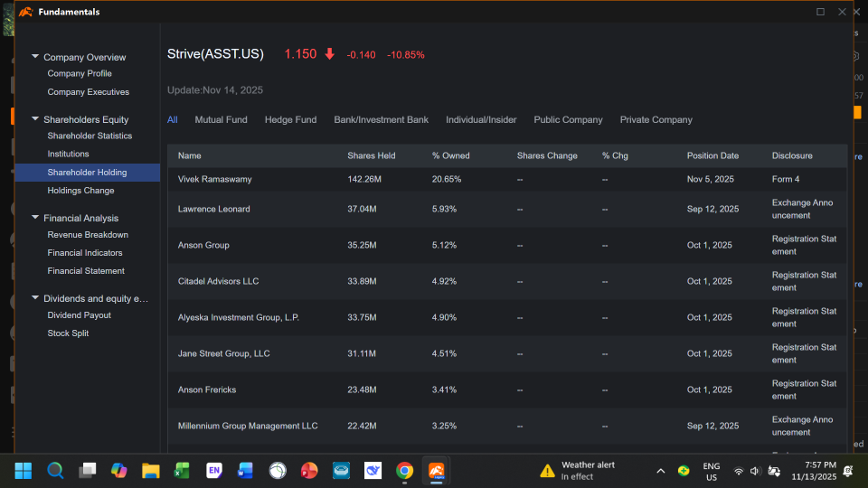Open Google Chrome from taskbar

click(x=405, y=471)
